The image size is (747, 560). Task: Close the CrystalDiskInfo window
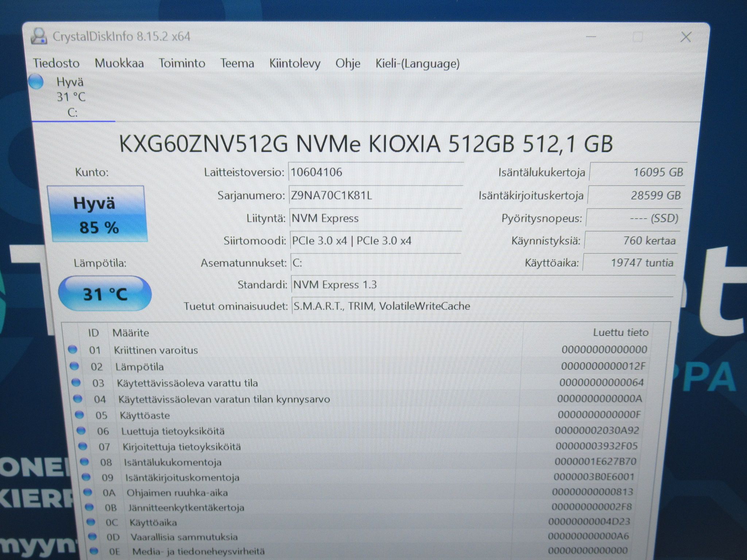pyautogui.click(x=686, y=37)
